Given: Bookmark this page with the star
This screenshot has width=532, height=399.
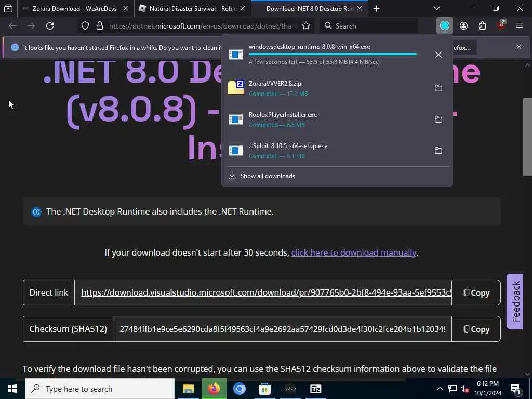Looking at the screenshot, I should (x=306, y=26).
